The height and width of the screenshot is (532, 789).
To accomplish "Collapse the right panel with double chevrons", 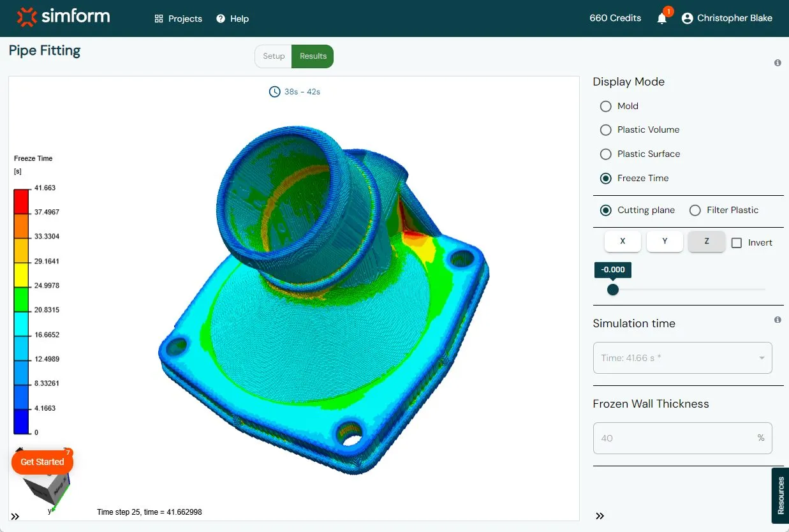I will coord(600,516).
